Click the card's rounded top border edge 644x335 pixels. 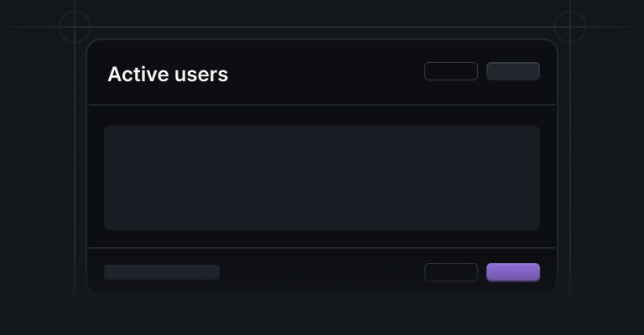coord(322,39)
